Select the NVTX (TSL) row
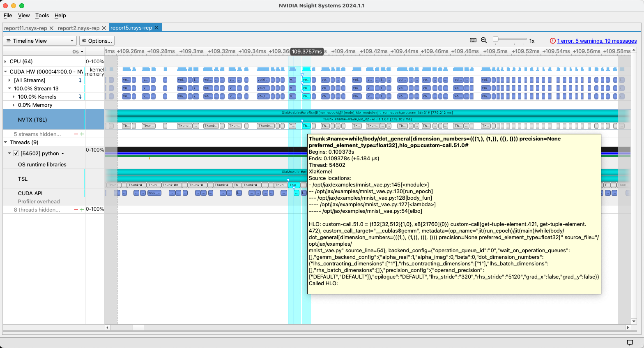644x348 pixels. (44, 120)
